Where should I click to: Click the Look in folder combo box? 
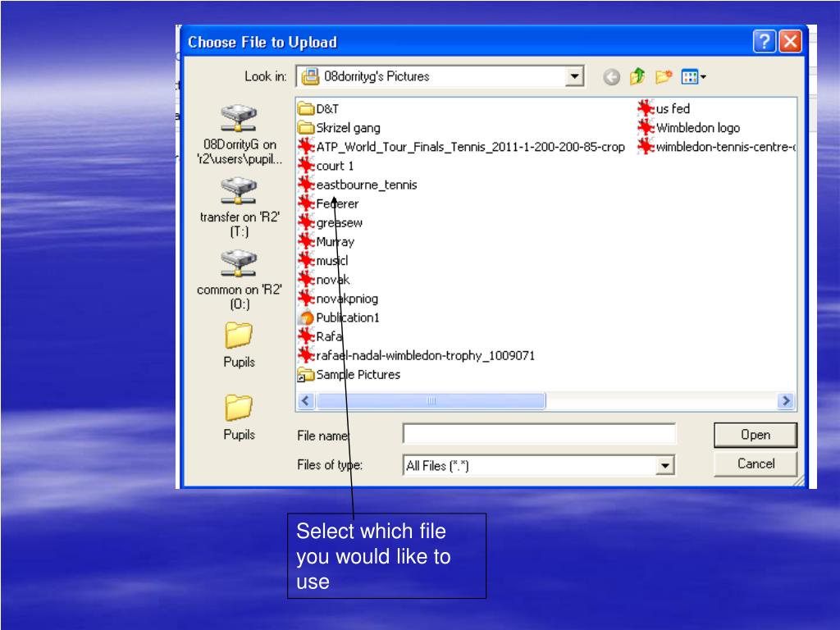click(x=440, y=76)
